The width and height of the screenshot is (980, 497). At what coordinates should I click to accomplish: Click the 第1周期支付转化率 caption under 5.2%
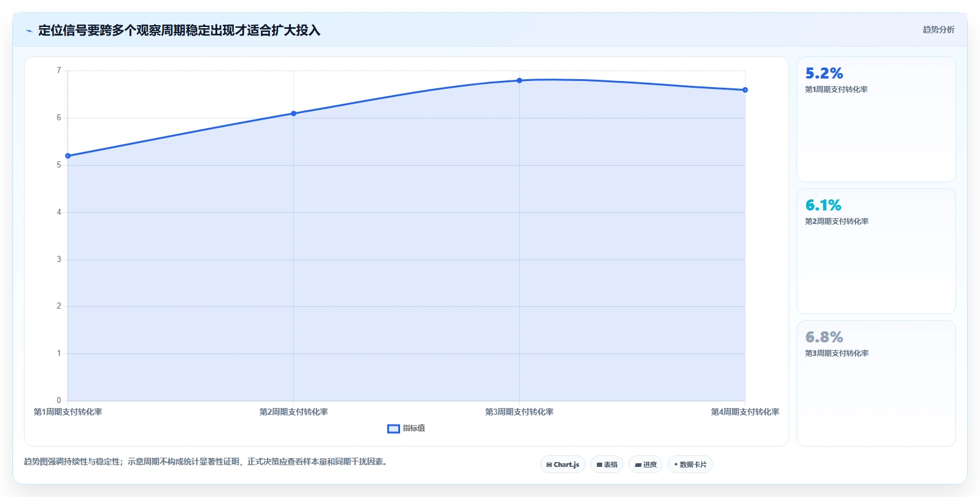click(x=836, y=90)
